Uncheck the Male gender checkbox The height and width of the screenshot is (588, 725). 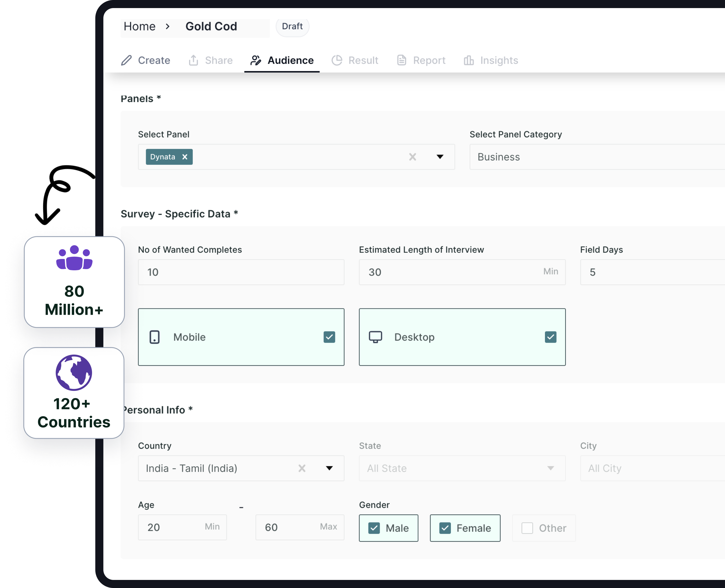pyautogui.click(x=374, y=528)
